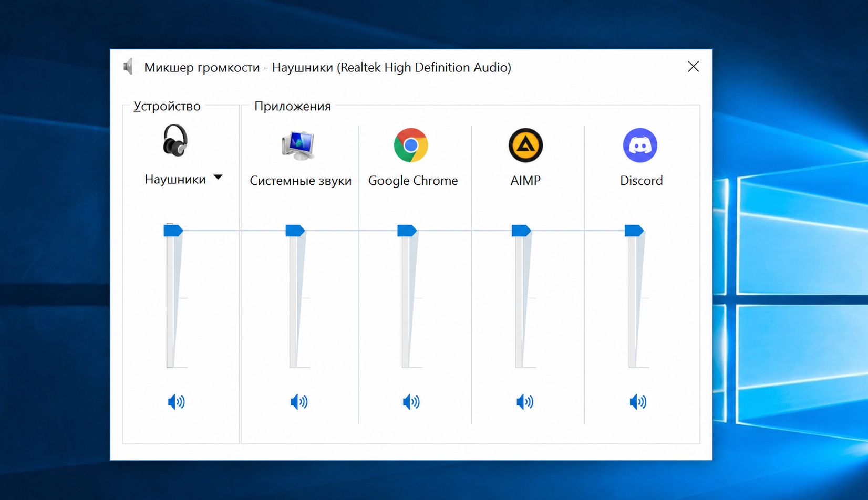
Task: Mute Системные звуки
Action: pyautogui.click(x=299, y=402)
